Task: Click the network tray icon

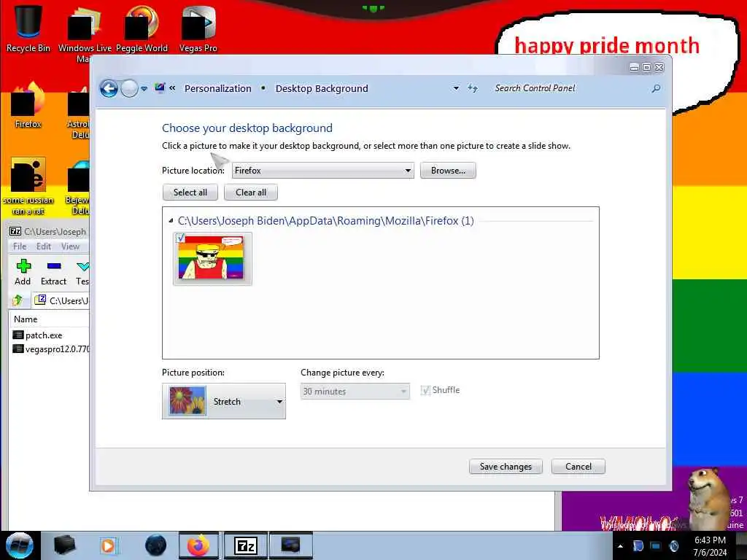Action: click(x=656, y=545)
